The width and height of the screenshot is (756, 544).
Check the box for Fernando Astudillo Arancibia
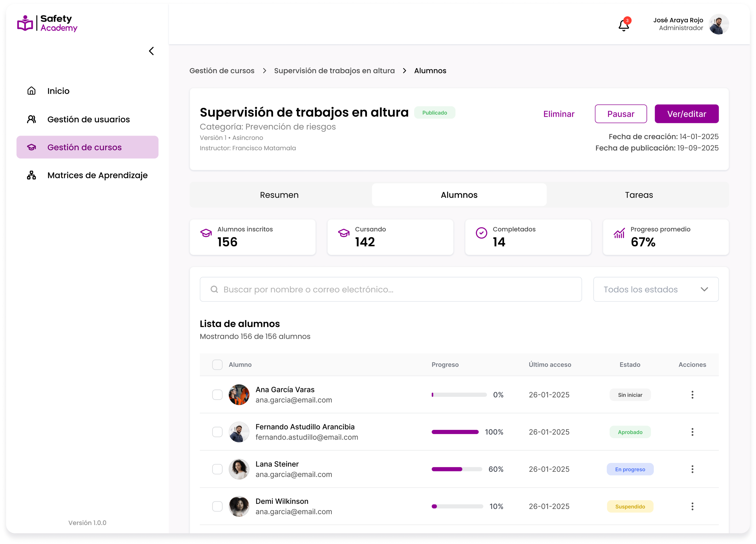(217, 432)
